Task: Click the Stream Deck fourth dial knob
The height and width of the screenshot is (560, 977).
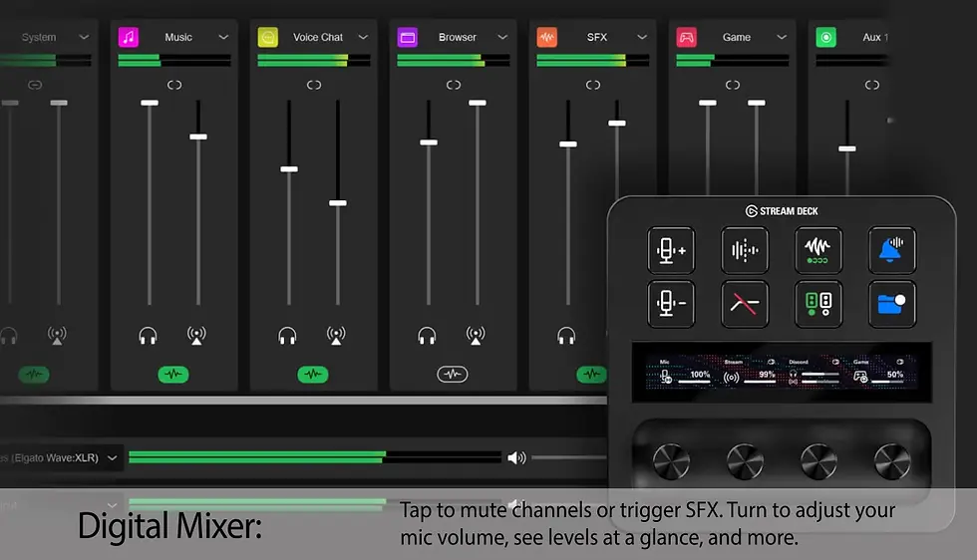Action: coord(892,461)
